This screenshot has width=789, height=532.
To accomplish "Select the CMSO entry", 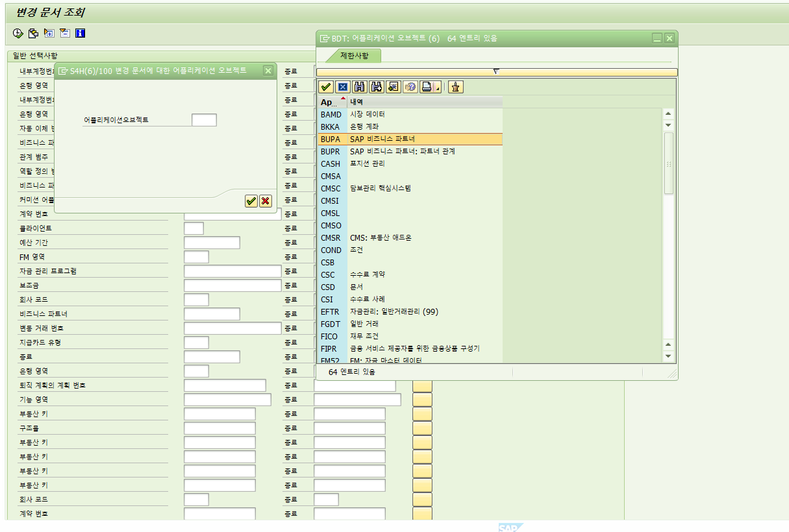I will coord(410,225).
